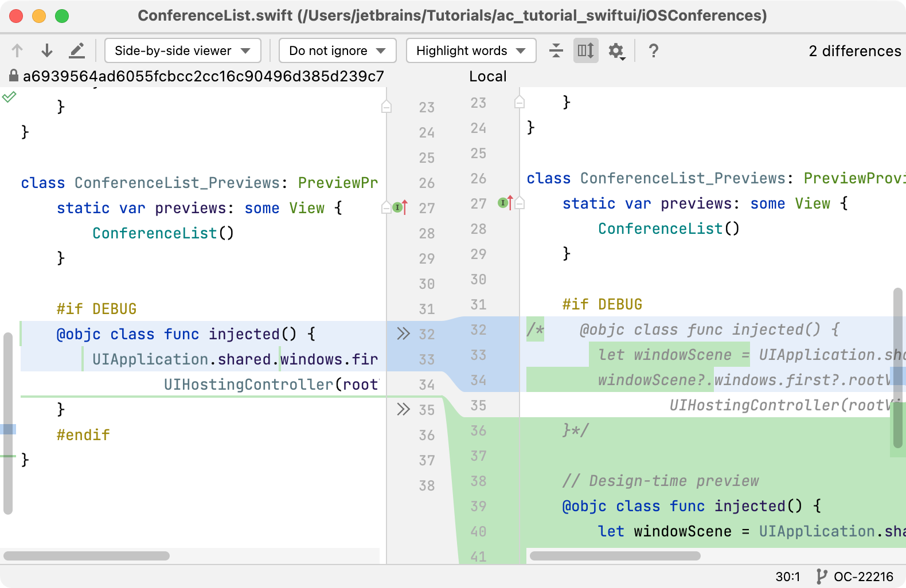Click 'ConferenceList()' in the right pane
The height and width of the screenshot is (588, 906).
669,229
